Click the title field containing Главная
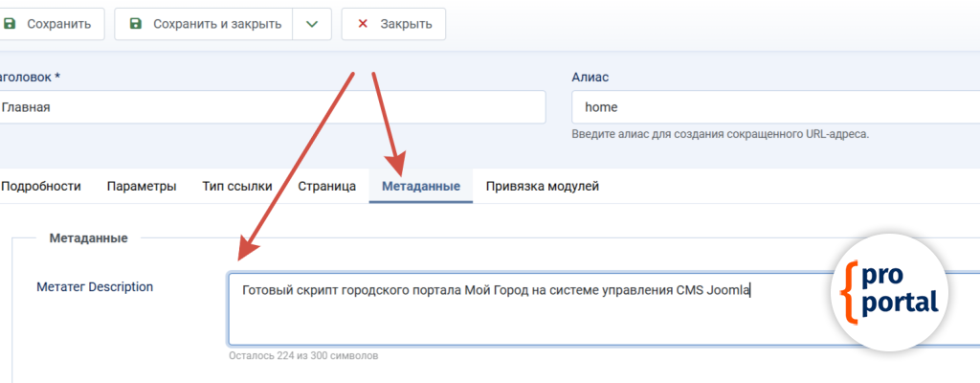 coord(268,107)
